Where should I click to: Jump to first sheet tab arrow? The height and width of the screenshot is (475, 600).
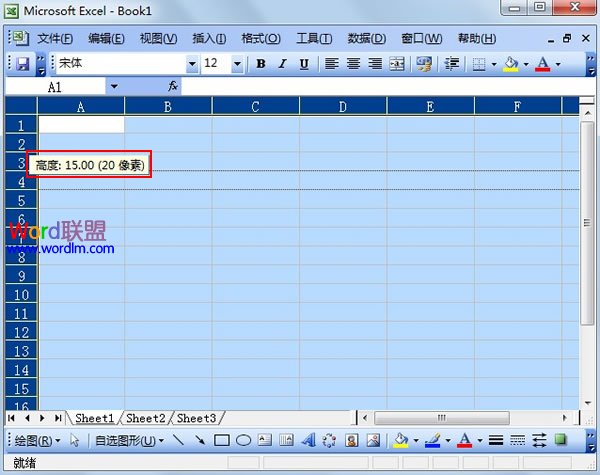[x=11, y=418]
